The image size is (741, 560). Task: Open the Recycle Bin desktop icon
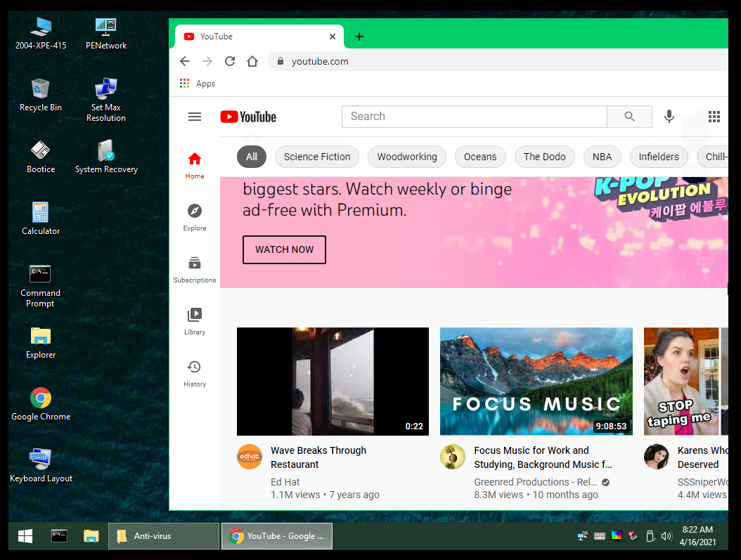tap(41, 94)
